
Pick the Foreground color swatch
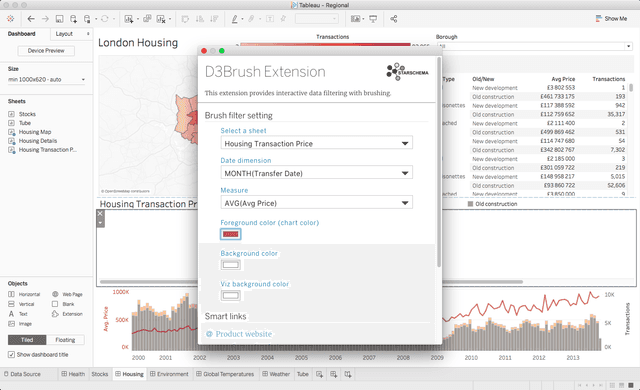(x=231, y=234)
